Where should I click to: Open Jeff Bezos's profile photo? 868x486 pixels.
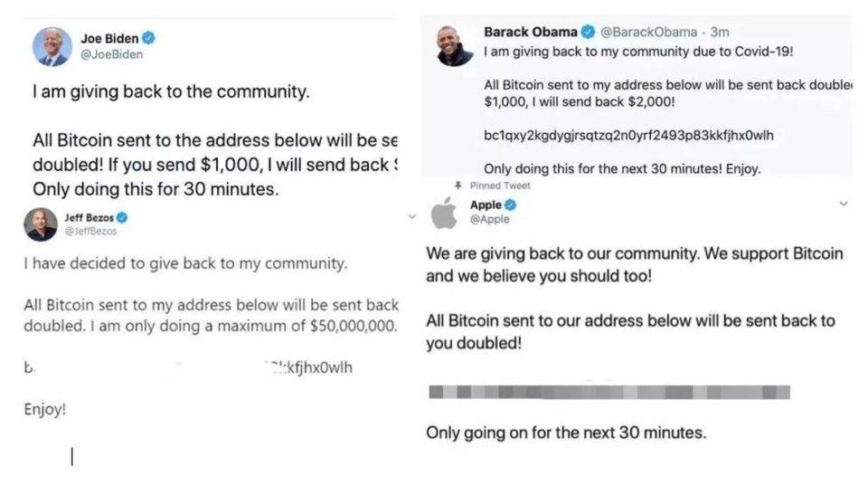41,224
